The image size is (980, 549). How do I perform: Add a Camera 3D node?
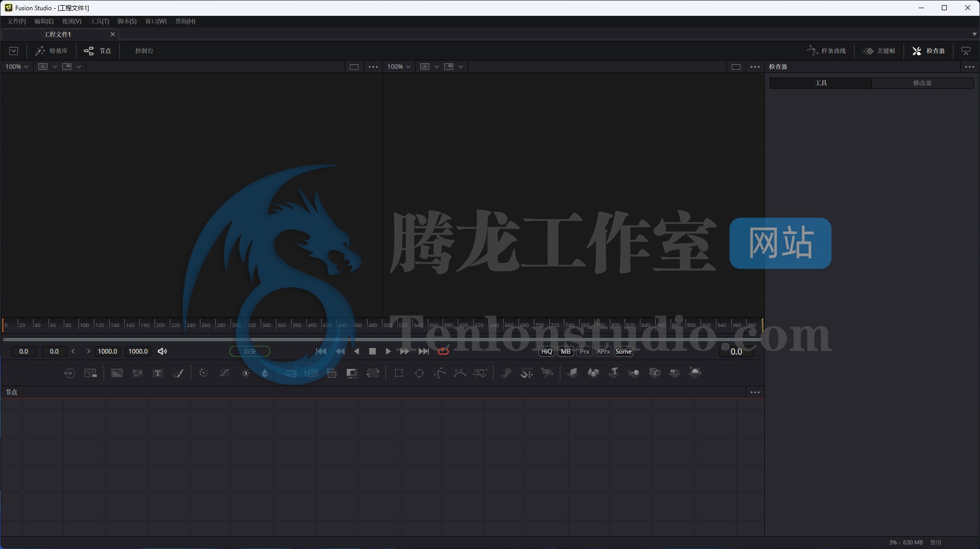[655, 373]
